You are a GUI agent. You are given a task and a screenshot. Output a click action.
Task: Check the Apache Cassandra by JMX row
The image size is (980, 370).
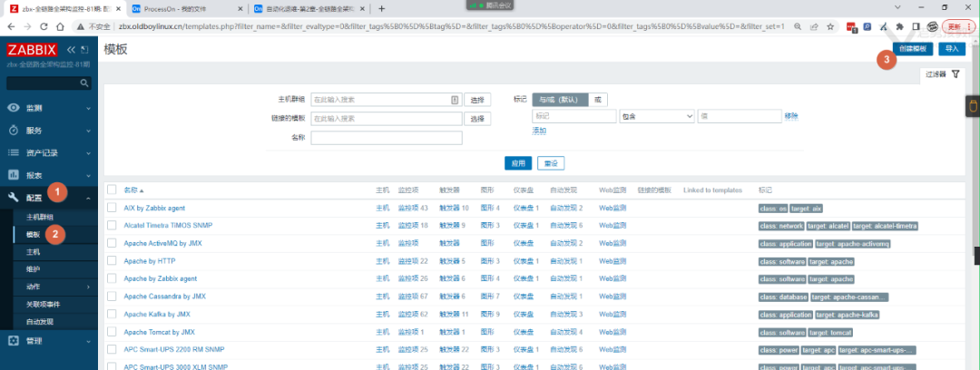112,297
